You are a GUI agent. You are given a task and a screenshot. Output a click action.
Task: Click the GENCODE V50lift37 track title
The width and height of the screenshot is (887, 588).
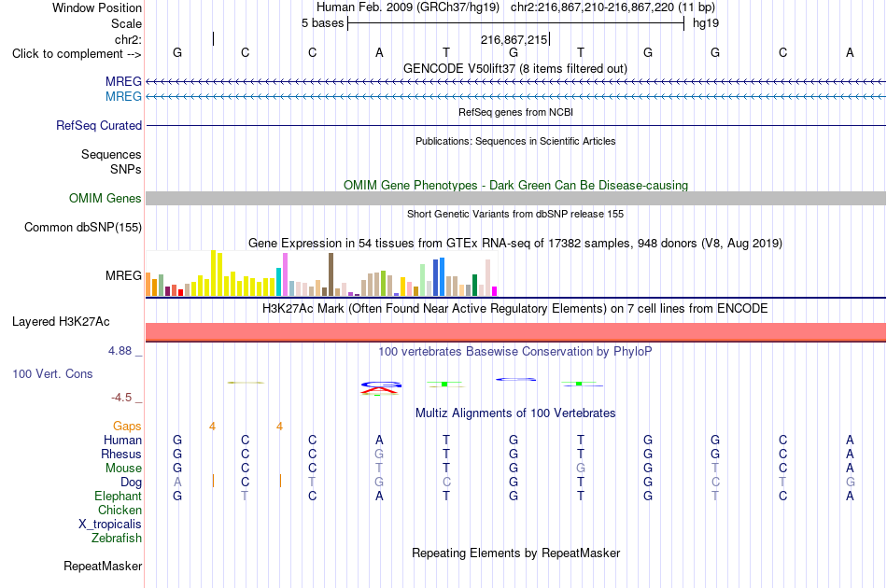point(515,68)
